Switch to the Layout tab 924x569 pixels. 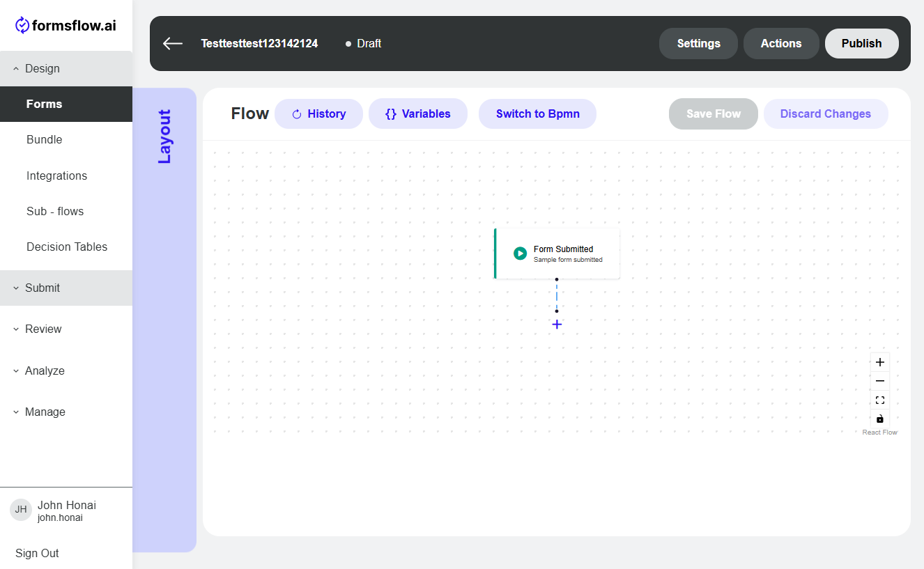coord(164,137)
